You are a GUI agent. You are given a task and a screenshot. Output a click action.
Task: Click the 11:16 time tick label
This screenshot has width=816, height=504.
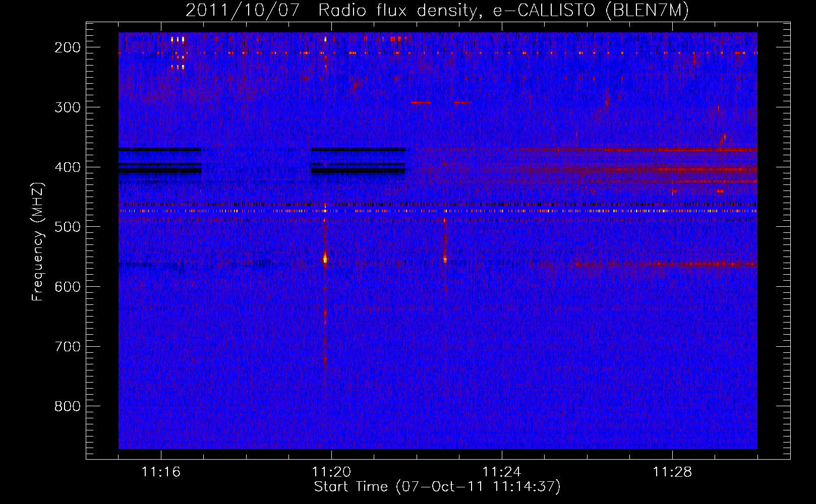click(x=161, y=472)
